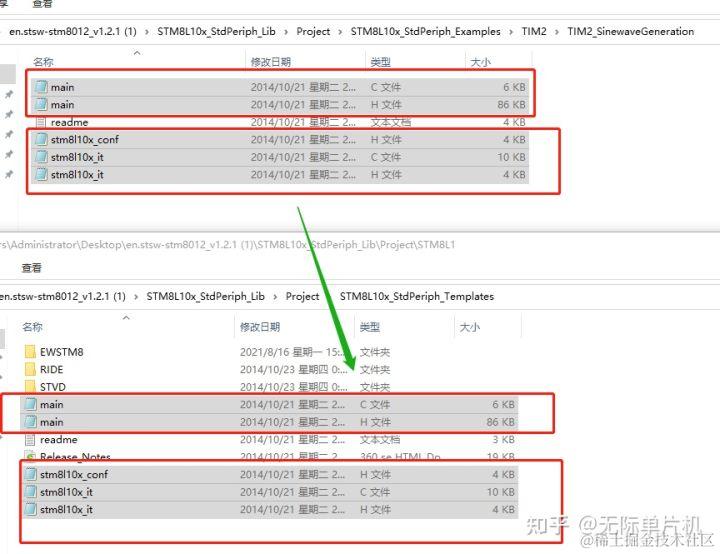
Task: Select RIDE folder name
Action: 51,369
